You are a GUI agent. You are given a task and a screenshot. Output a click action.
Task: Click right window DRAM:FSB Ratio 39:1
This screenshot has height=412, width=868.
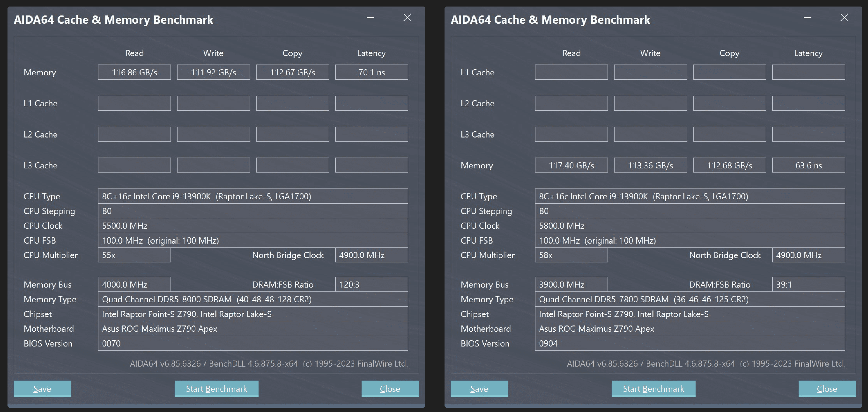tap(809, 284)
